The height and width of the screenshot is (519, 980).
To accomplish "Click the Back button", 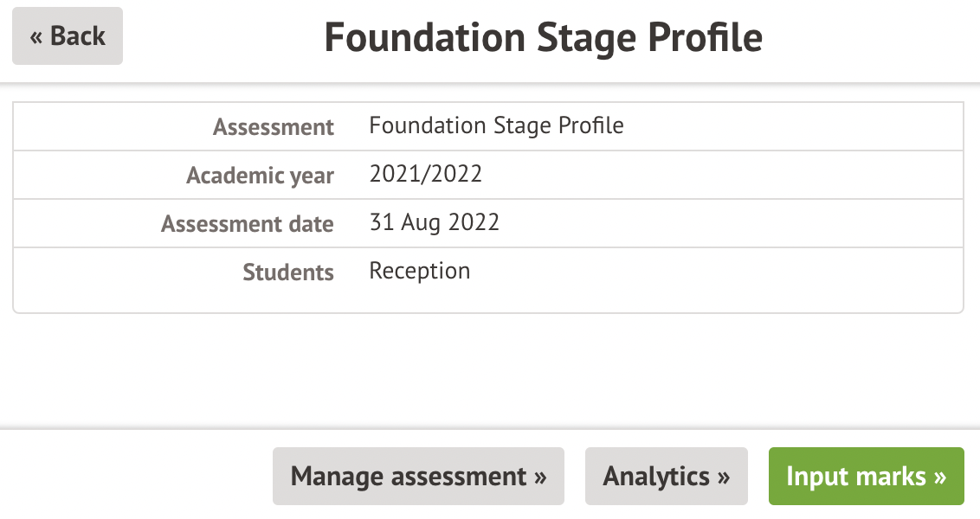I will pyautogui.click(x=68, y=36).
